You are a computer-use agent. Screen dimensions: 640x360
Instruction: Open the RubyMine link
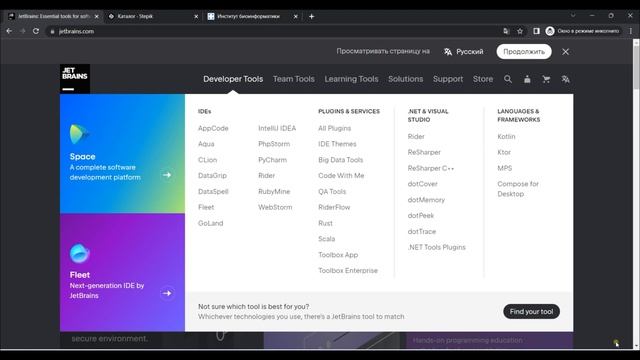(274, 191)
